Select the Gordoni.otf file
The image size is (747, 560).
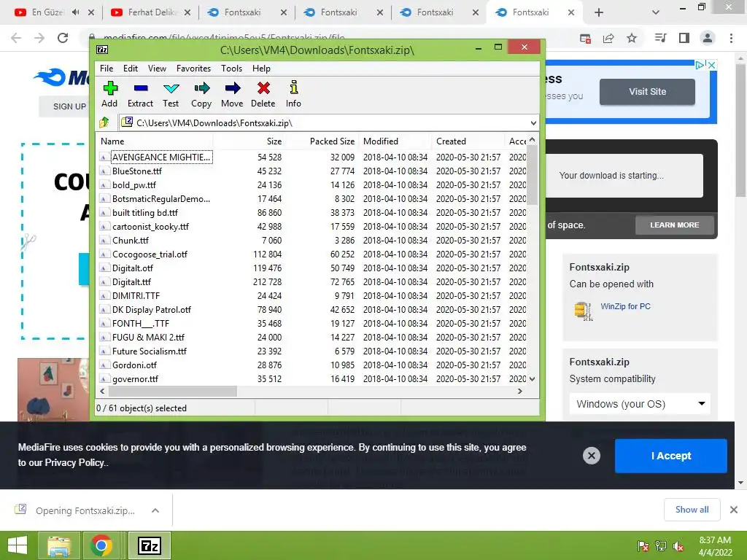pos(134,365)
